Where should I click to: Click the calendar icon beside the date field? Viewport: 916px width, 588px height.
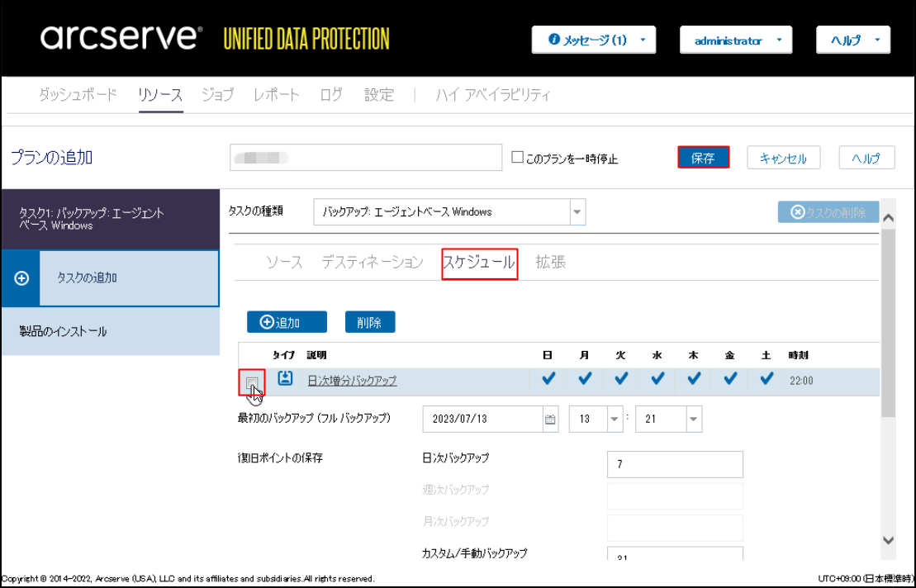coord(550,419)
